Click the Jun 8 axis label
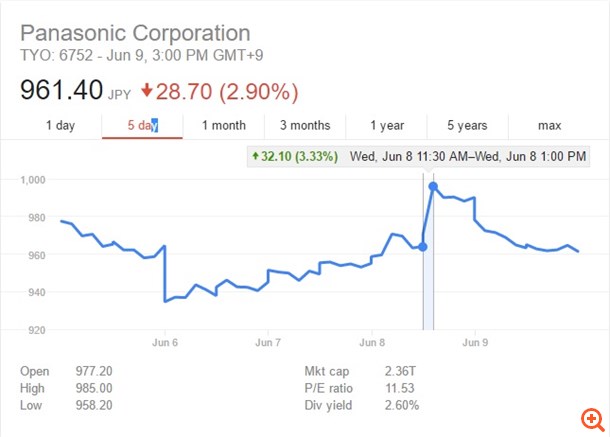Viewport: 610px width, 437px height. click(x=370, y=342)
